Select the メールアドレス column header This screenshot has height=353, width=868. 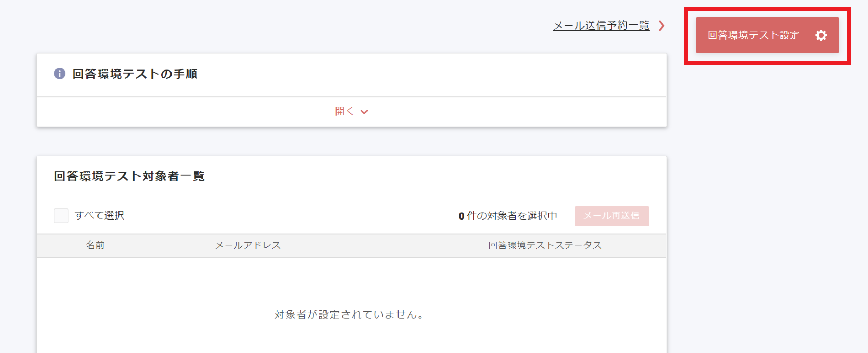click(x=248, y=245)
